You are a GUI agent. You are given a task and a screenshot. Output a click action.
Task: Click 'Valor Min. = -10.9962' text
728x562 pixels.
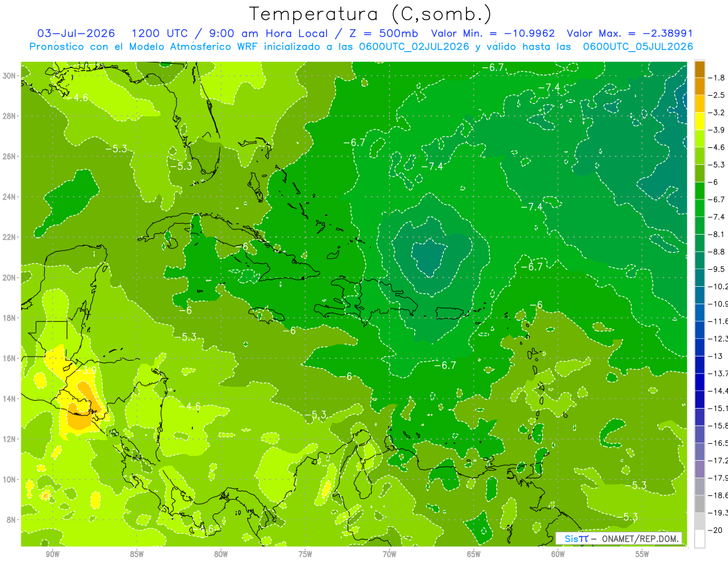pyautogui.click(x=493, y=33)
